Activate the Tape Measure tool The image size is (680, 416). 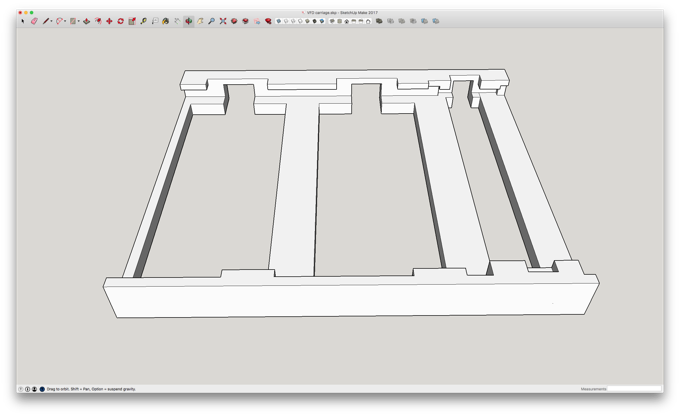(x=144, y=21)
